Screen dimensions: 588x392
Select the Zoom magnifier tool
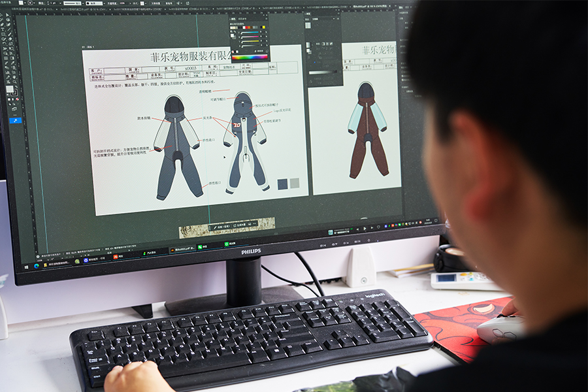pos(14,82)
